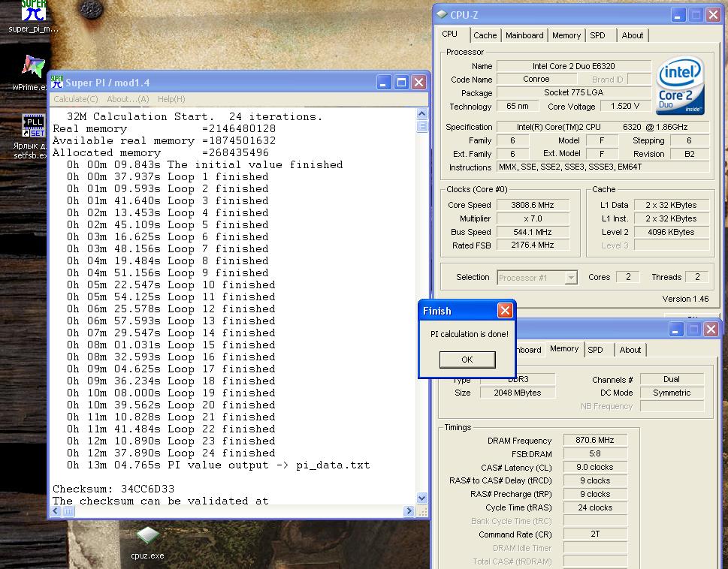Switch to About tab in top CPU-Z

633,35
